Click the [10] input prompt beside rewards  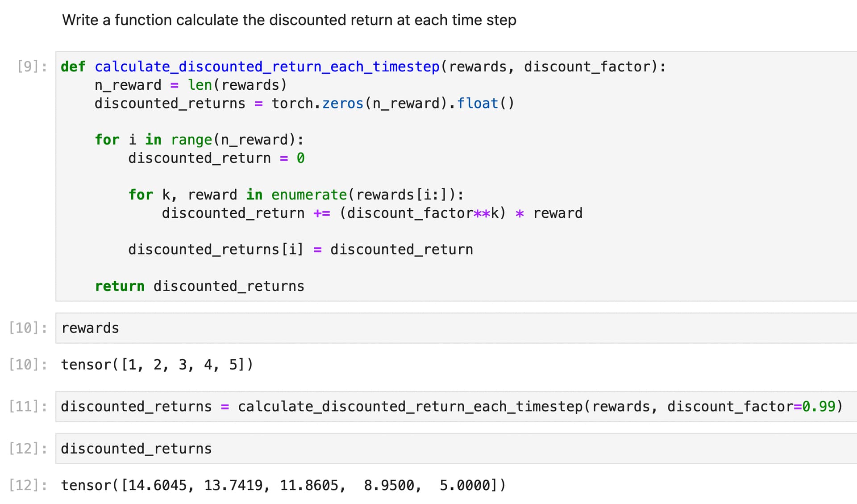pyautogui.click(x=28, y=328)
